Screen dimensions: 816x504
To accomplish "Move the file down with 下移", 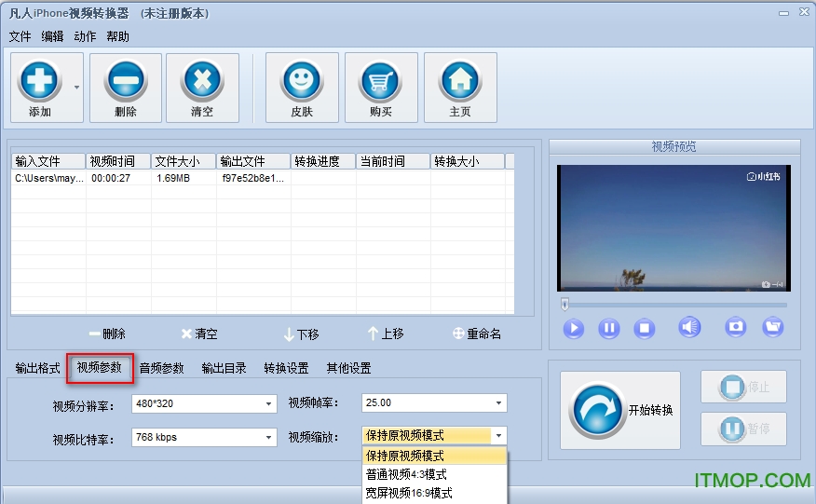I will pyautogui.click(x=301, y=334).
